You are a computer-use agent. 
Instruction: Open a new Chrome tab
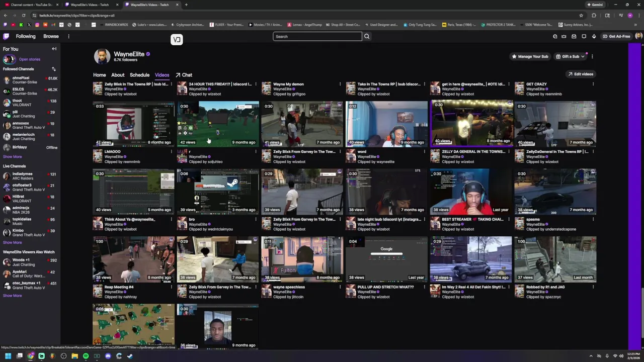click(186, 5)
